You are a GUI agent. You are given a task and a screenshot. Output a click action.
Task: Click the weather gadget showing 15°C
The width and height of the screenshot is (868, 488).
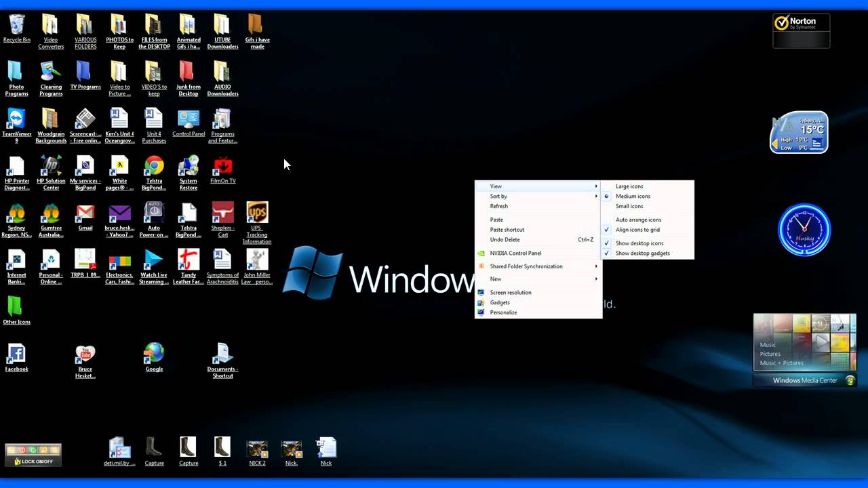point(800,132)
